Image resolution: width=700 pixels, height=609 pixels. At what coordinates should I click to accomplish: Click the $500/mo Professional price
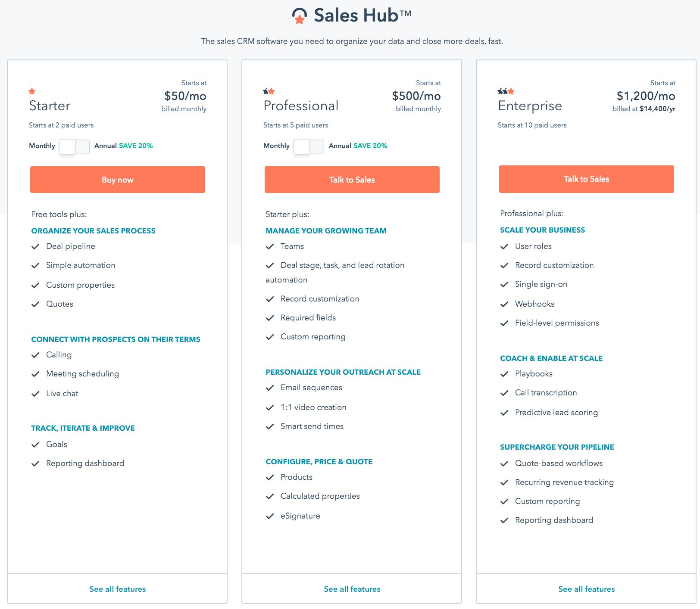click(x=416, y=96)
